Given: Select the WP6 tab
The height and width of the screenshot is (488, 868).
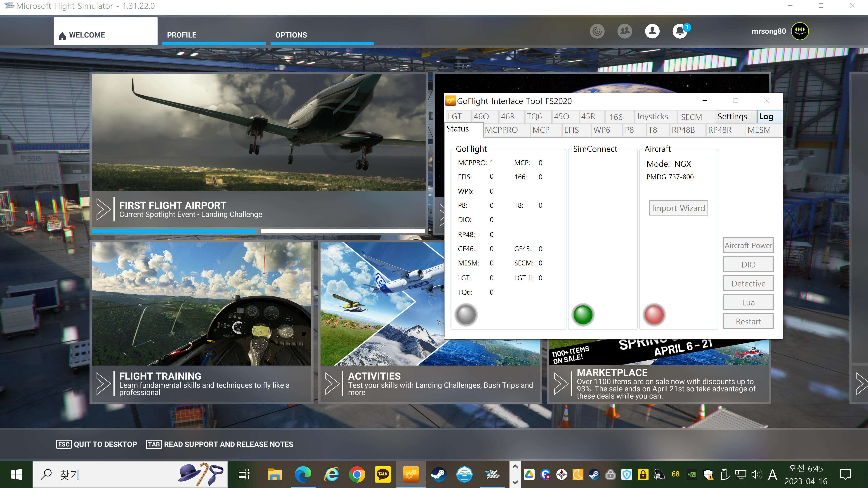Looking at the screenshot, I should (x=606, y=130).
